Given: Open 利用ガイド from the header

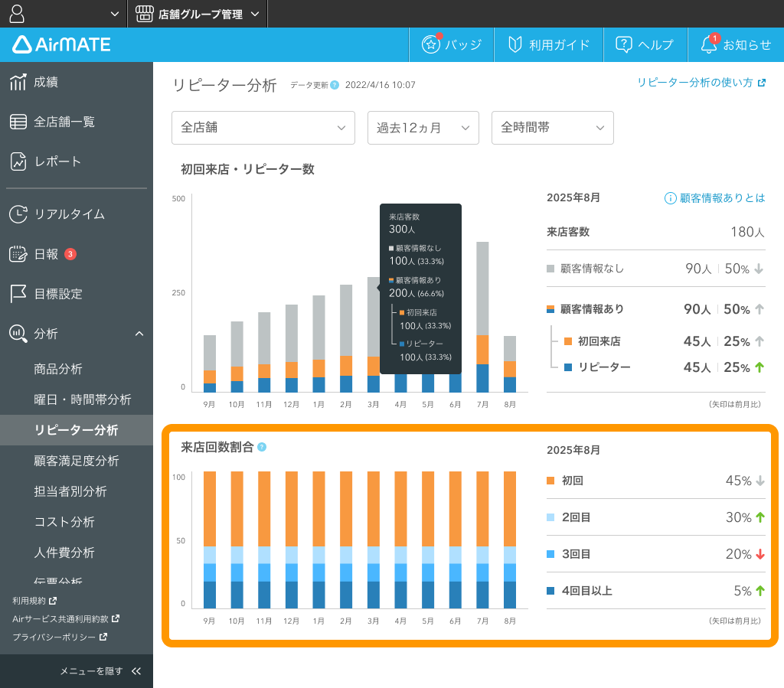Looking at the screenshot, I should click(549, 45).
